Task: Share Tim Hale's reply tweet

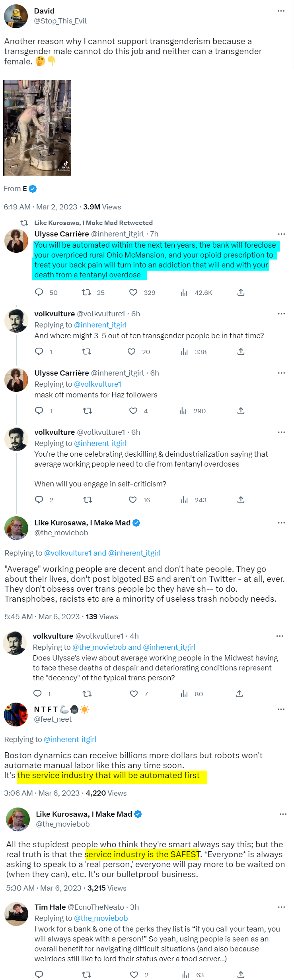Action: [241, 974]
